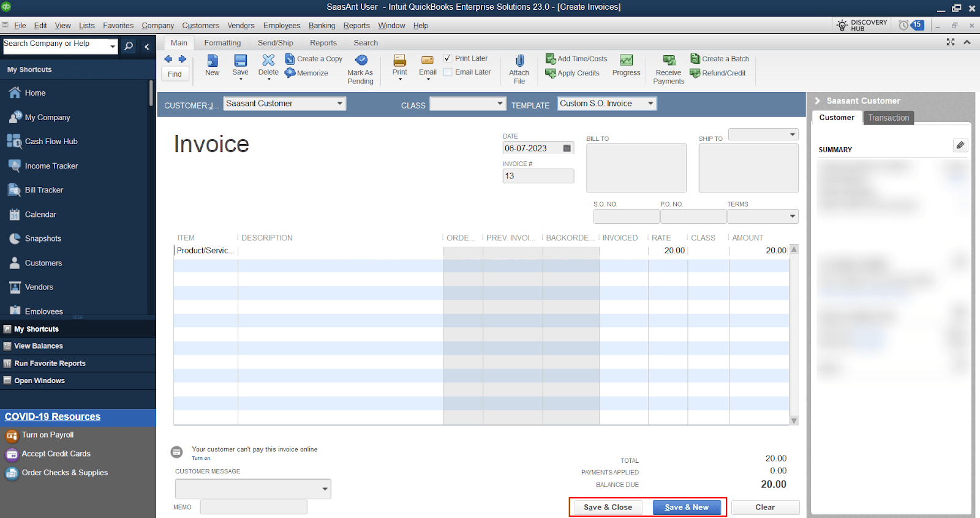Image resolution: width=980 pixels, height=518 pixels.
Task: Open the Customers menu
Action: click(x=200, y=26)
